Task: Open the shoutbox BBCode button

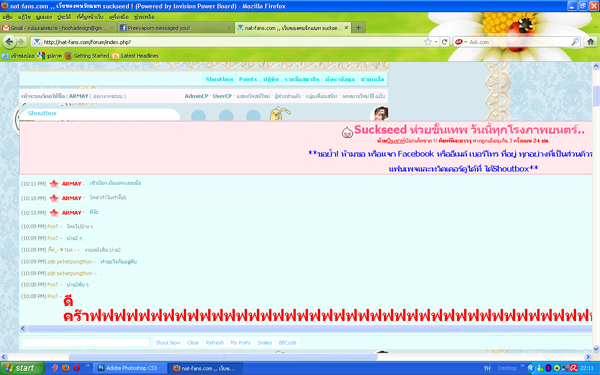Action: pos(287,342)
